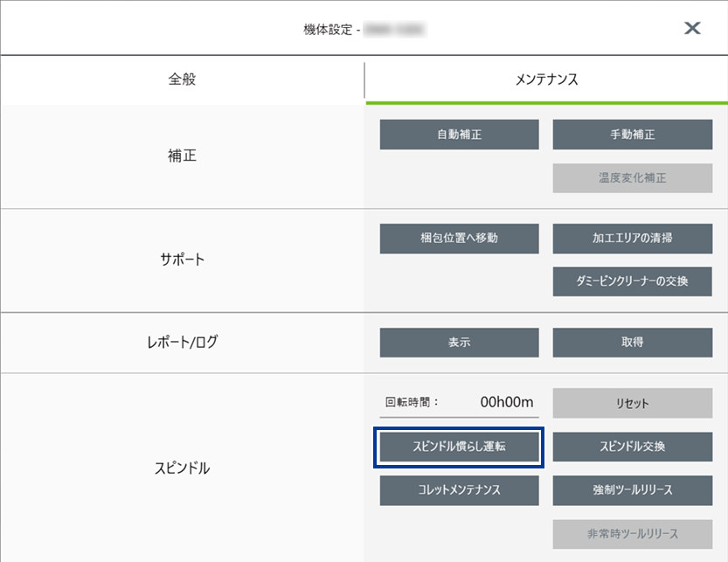728x562 pixels.
Task: Open スピンドル交換 spindle replacement
Action: pos(633,447)
